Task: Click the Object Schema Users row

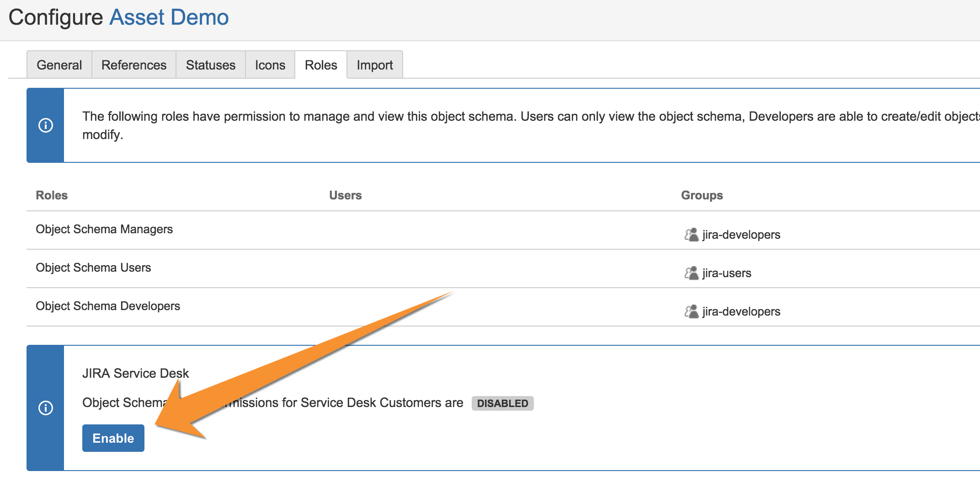Action: click(93, 268)
